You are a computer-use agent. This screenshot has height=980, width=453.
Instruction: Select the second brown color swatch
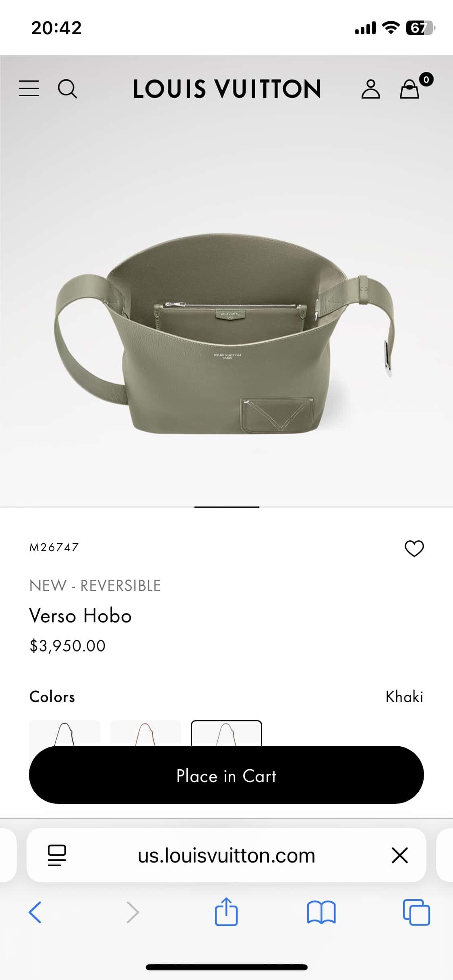145,733
